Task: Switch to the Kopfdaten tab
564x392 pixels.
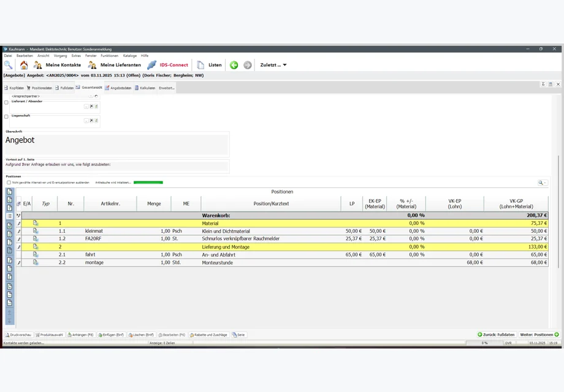Action: 14,88
